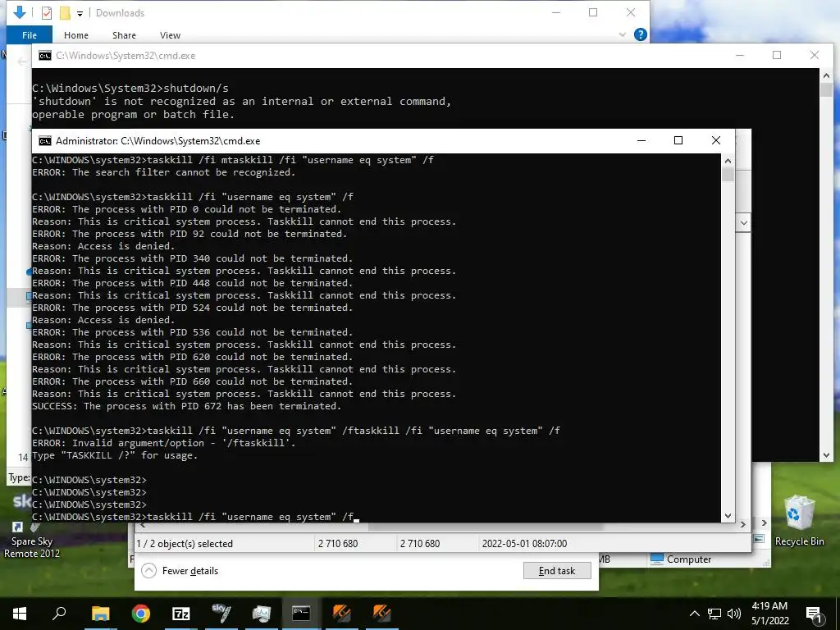Close the Administrator cmd.exe window
Image resolution: width=840 pixels, height=630 pixels.
[x=715, y=140]
